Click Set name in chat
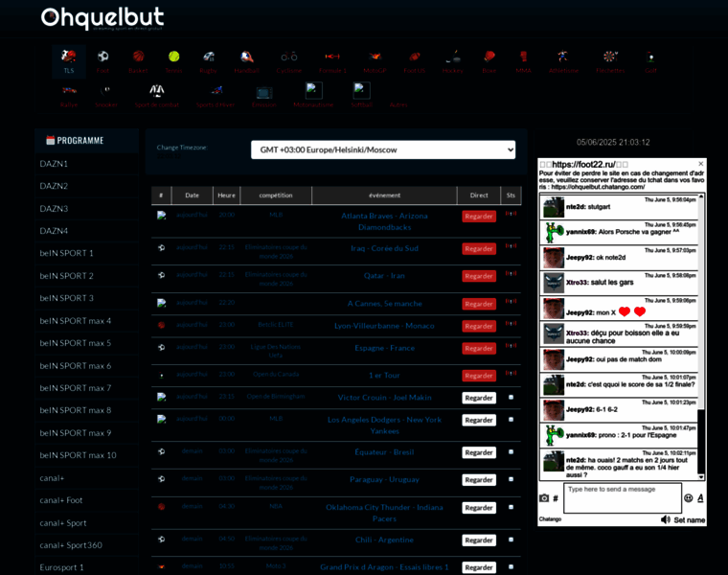 (689, 519)
